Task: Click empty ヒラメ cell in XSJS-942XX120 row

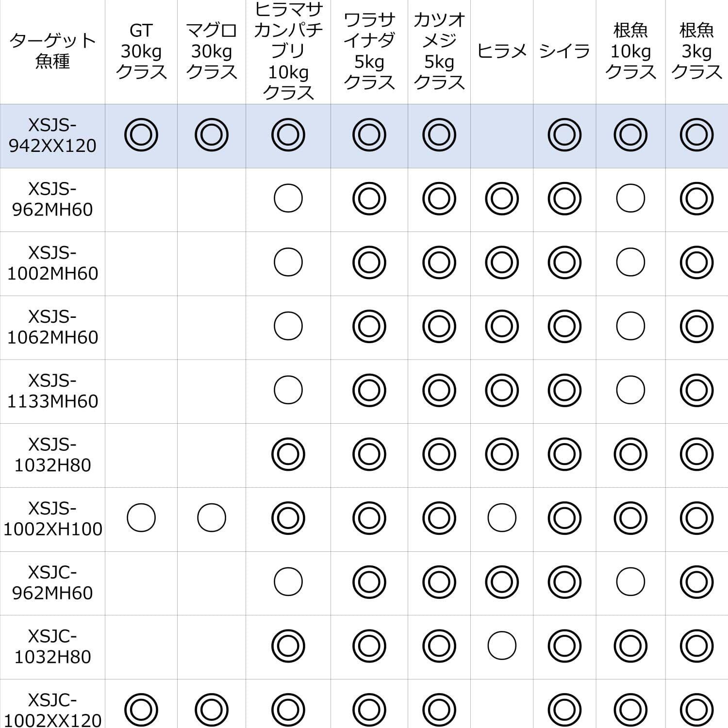Action: click(x=502, y=135)
